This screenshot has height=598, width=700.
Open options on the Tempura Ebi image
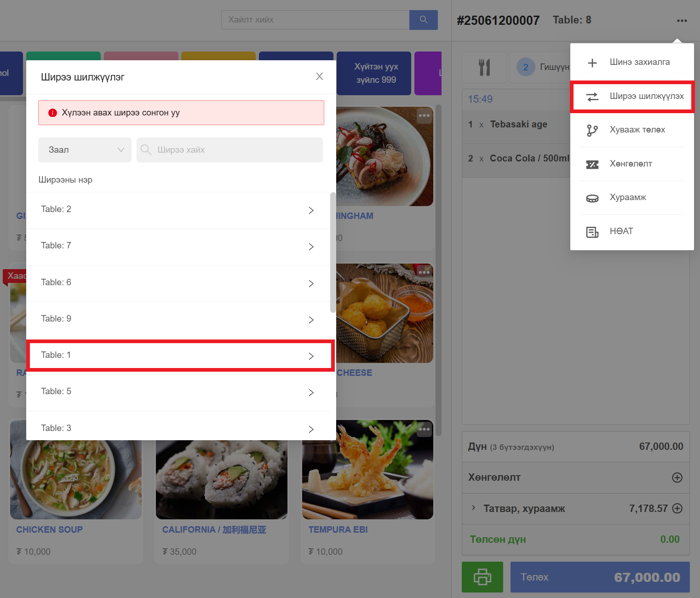click(x=424, y=429)
